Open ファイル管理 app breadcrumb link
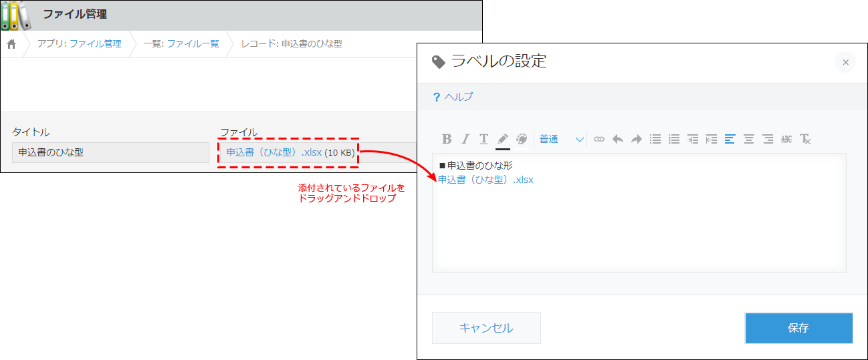The height and width of the screenshot is (360, 868). tap(96, 43)
